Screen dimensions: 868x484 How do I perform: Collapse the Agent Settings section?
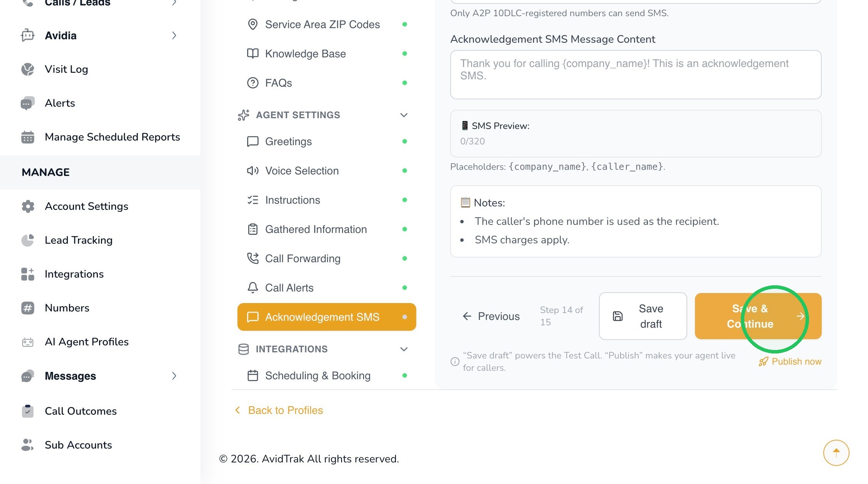[x=404, y=115]
